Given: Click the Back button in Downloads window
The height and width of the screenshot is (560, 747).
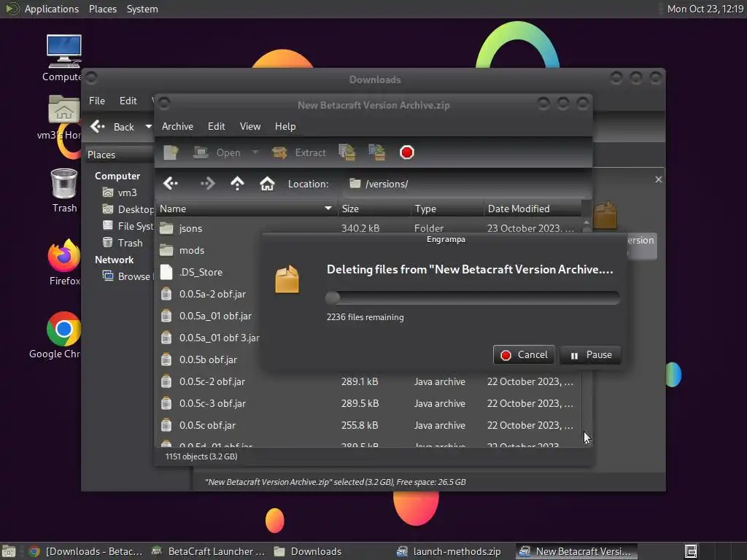Looking at the screenshot, I should pos(113,127).
